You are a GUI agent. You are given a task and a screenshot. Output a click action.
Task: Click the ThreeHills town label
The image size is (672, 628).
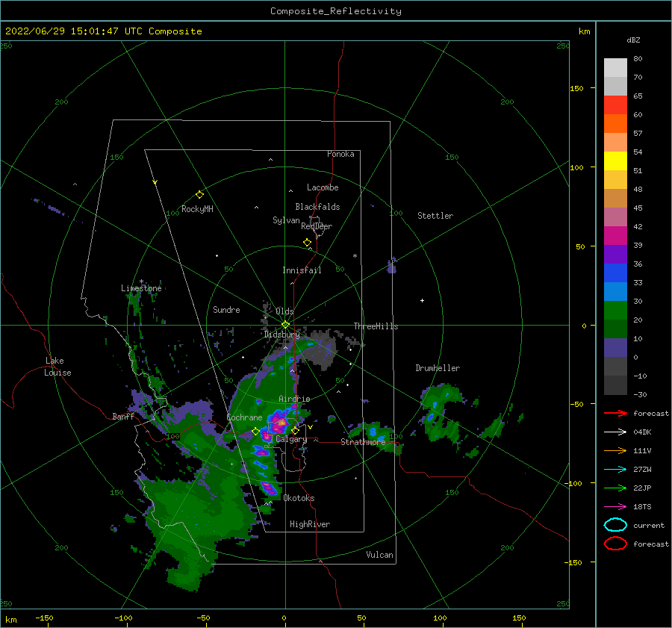[x=376, y=326]
